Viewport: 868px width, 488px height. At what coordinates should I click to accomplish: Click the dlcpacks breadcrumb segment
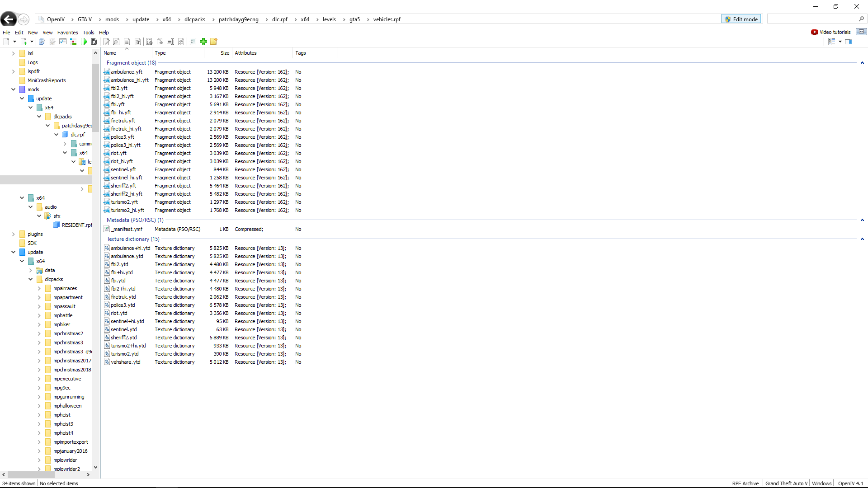coord(194,19)
